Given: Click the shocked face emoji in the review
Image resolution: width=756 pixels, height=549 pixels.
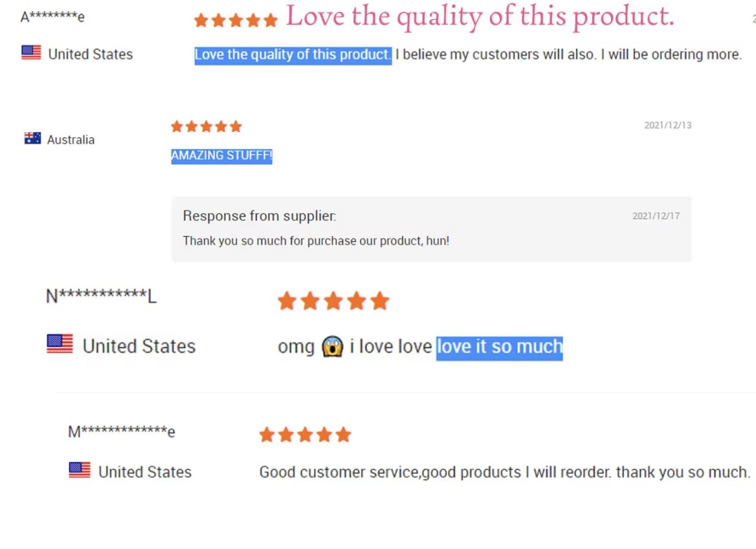Looking at the screenshot, I should coord(331,347).
